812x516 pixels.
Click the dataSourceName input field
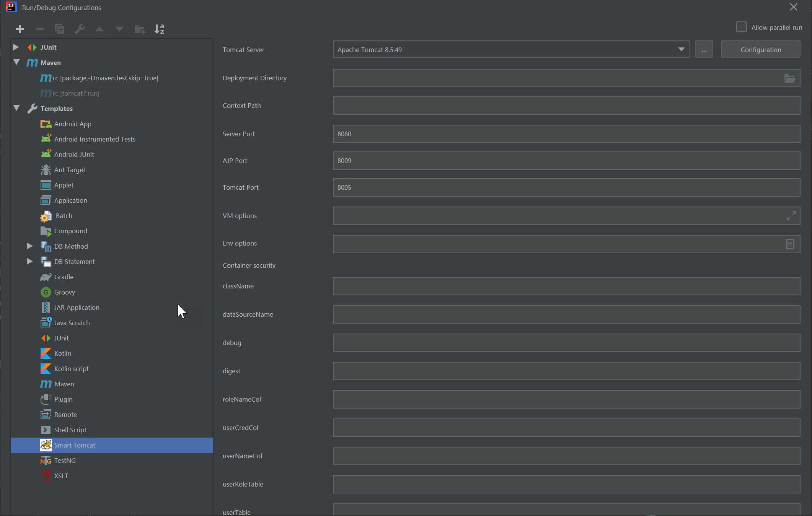click(566, 314)
